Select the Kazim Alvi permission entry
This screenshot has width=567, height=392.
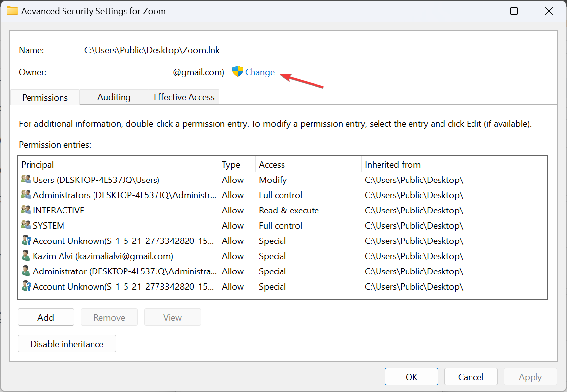(x=283, y=256)
